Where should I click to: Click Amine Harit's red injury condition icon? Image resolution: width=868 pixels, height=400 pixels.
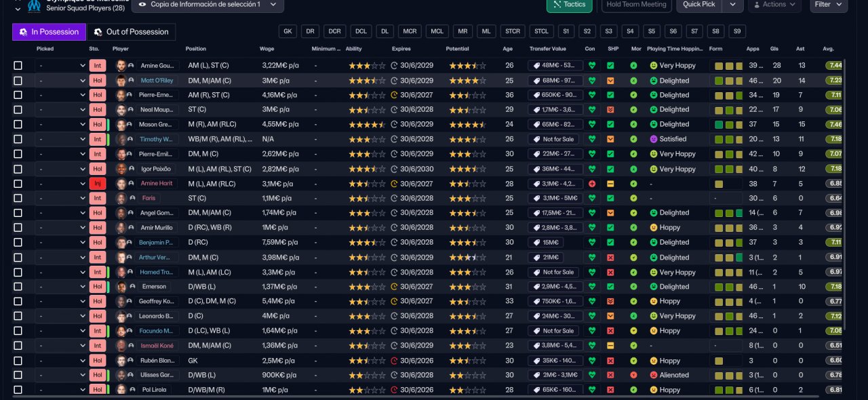click(x=592, y=184)
